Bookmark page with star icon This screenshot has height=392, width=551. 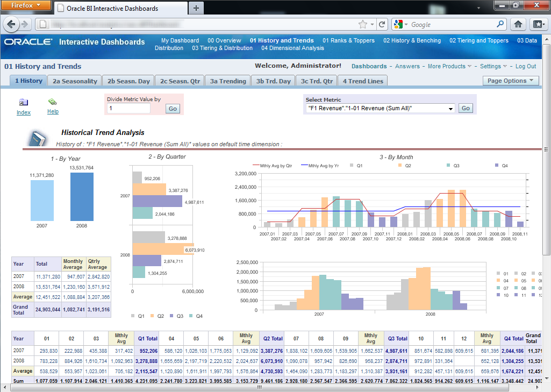coord(363,24)
